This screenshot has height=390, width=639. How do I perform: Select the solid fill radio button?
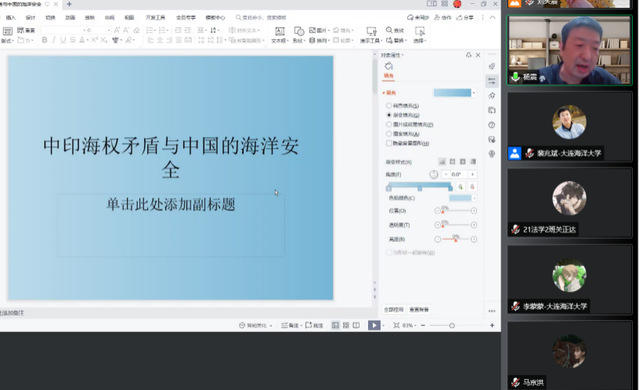389,106
